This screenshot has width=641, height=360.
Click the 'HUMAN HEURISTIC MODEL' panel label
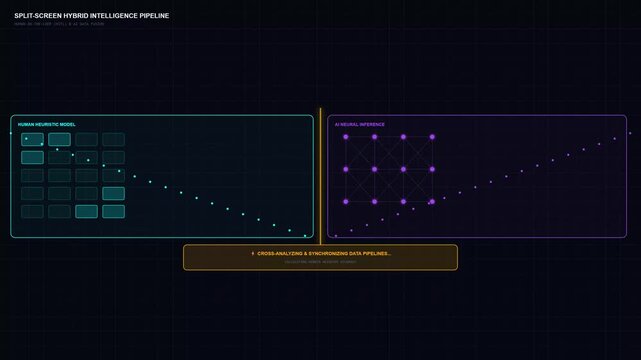click(x=47, y=124)
